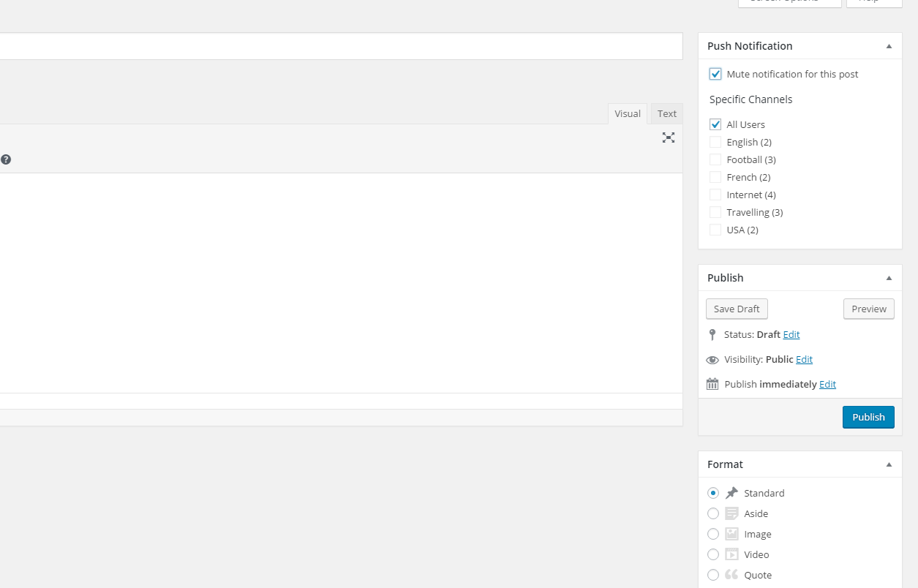Collapse the Publish panel
Viewport: 918px width, 588px height.
pyautogui.click(x=889, y=278)
